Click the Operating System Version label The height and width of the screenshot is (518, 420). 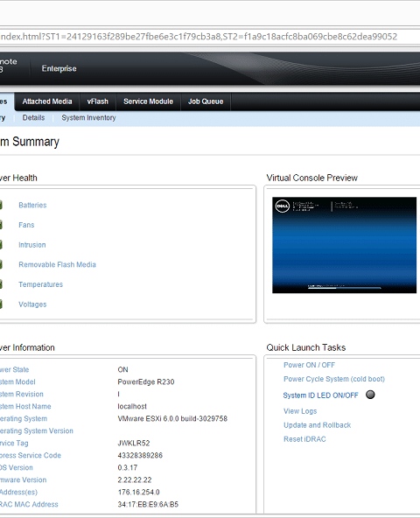click(x=37, y=430)
